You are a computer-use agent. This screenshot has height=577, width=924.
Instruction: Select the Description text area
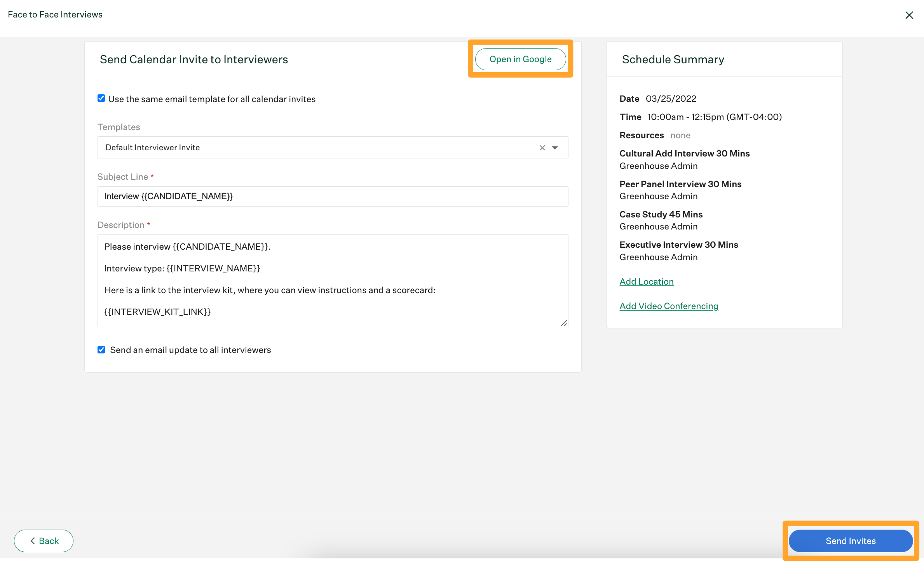(333, 280)
